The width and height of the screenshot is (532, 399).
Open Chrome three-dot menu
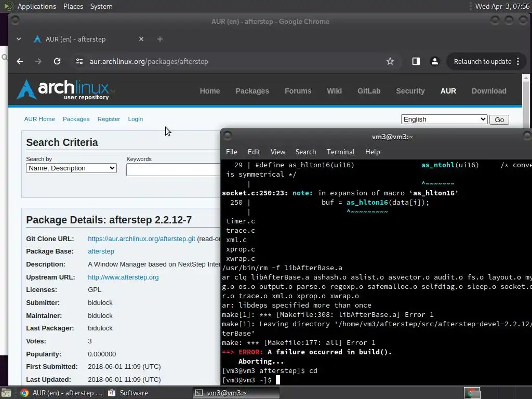(x=518, y=61)
